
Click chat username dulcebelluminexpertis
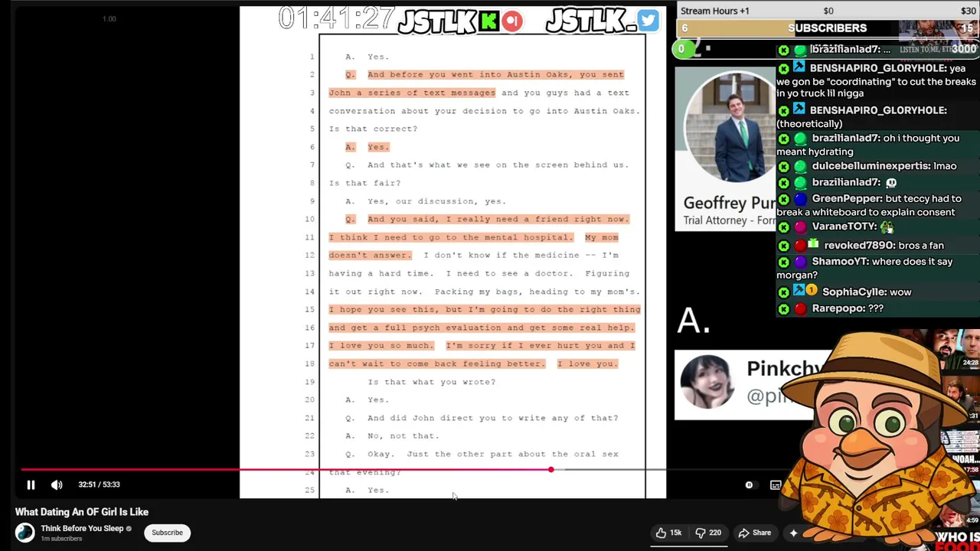(871, 165)
